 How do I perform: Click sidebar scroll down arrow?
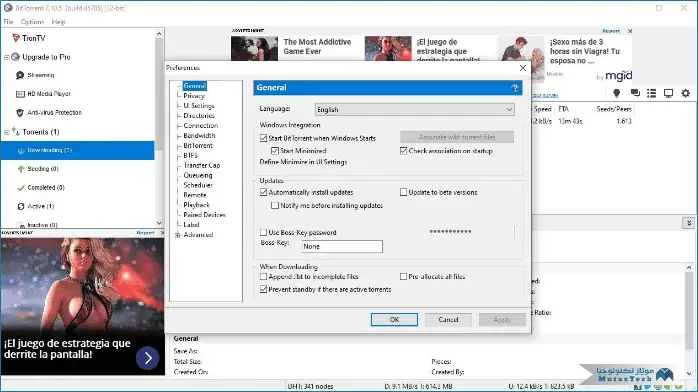(x=159, y=223)
